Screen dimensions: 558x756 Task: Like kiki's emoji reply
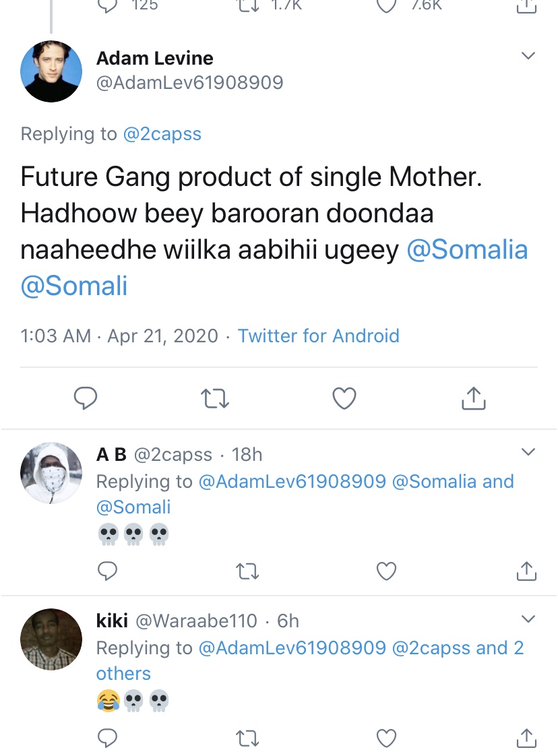[x=386, y=738]
